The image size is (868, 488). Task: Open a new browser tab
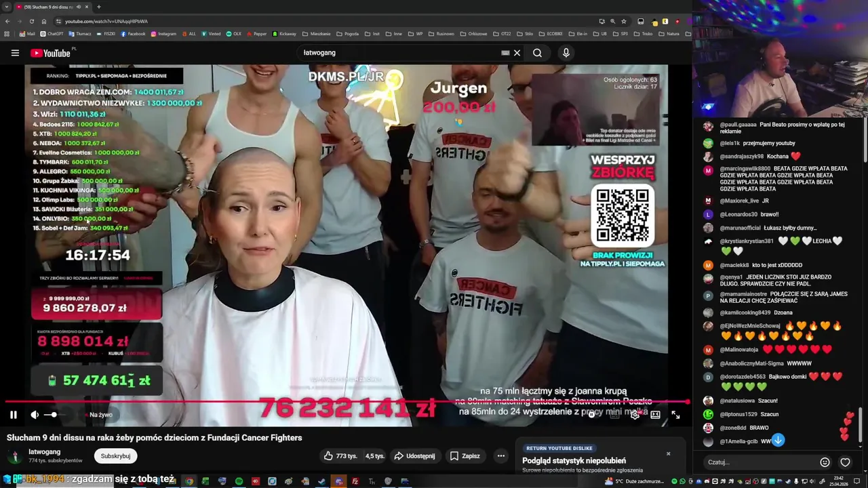(x=99, y=7)
